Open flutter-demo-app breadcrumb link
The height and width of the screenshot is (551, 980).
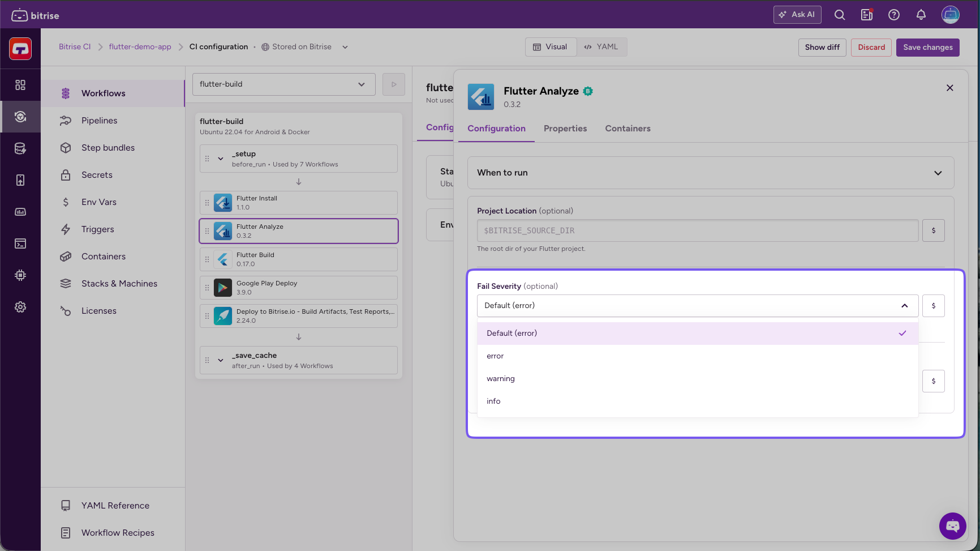[x=140, y=47]
